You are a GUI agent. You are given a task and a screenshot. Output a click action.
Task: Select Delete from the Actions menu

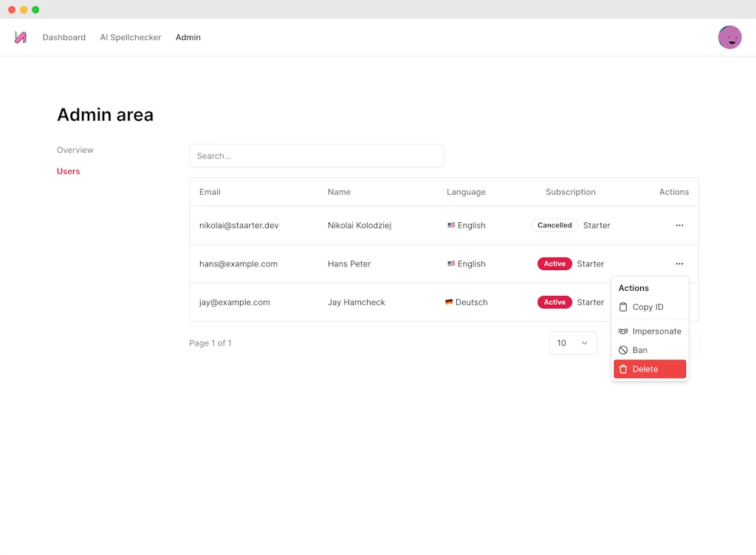650,369
